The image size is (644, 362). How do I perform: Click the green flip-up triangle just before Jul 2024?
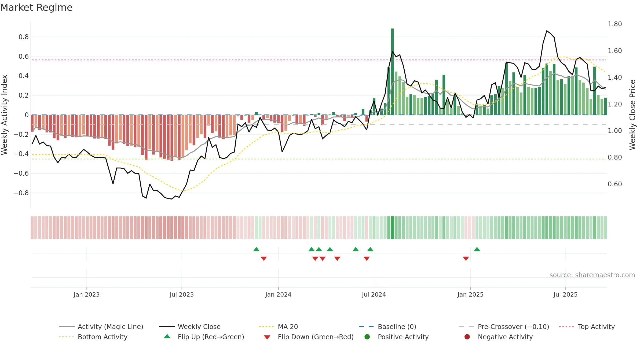click(x=370, y=249)
